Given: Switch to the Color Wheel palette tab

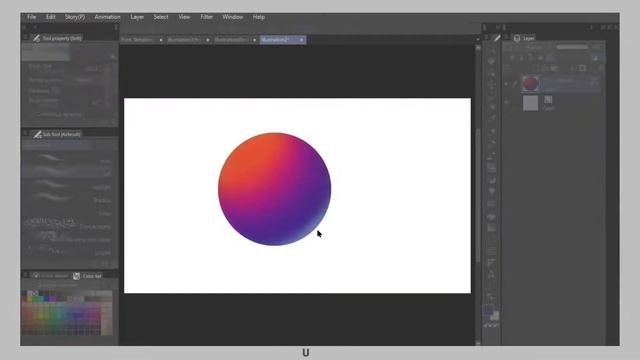Looking at the screenshot, I should (50, 276).
